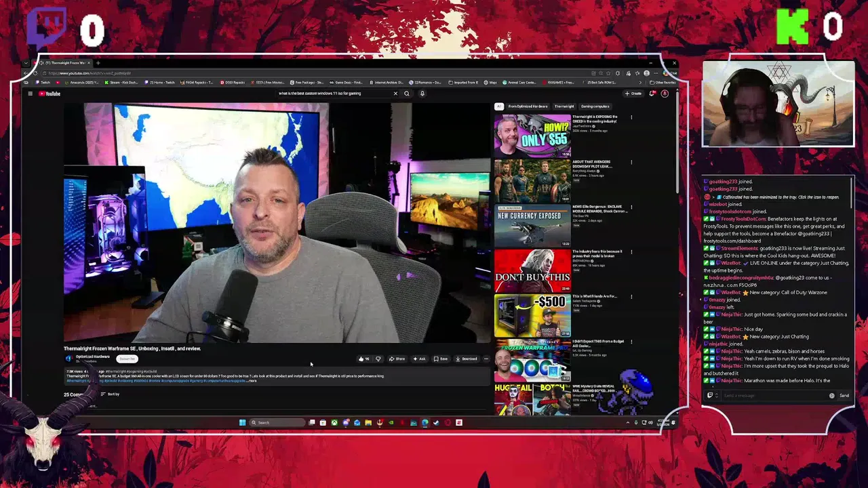Screen dimensions: 868x488
Task: Open emoji picker in chat box
Action: pos(832,395)
